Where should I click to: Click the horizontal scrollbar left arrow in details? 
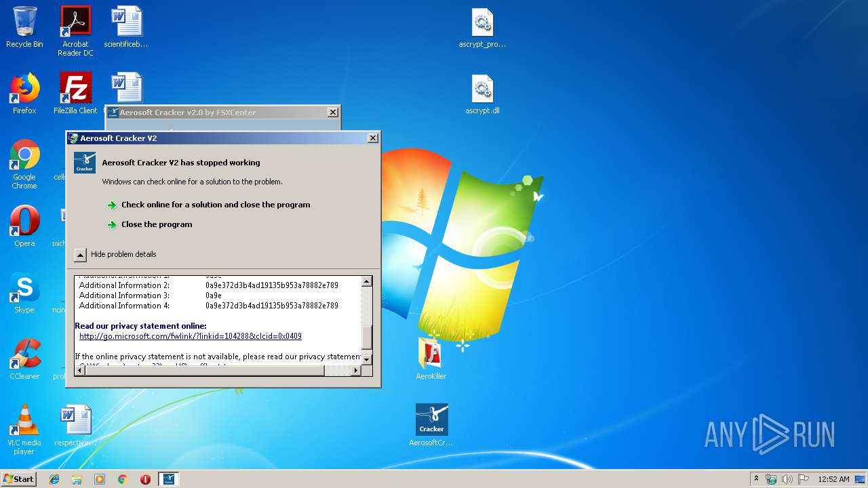click(80, 370)
